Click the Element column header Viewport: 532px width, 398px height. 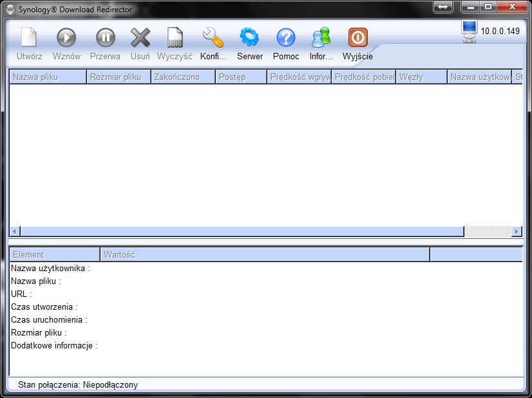(x=55, y=254)
